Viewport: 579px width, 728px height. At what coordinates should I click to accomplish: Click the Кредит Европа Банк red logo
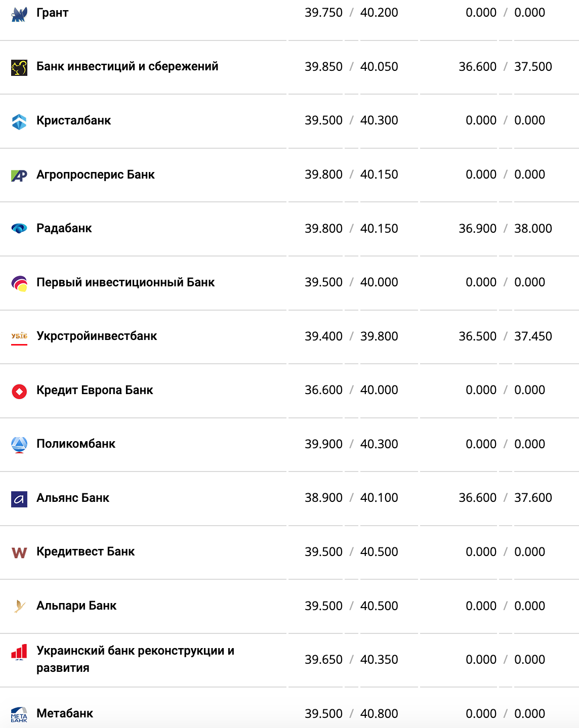click(19, 391)
